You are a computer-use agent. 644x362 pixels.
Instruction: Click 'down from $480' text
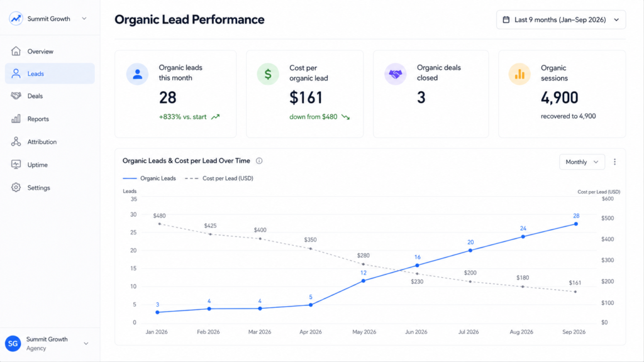tap(313, 117)
